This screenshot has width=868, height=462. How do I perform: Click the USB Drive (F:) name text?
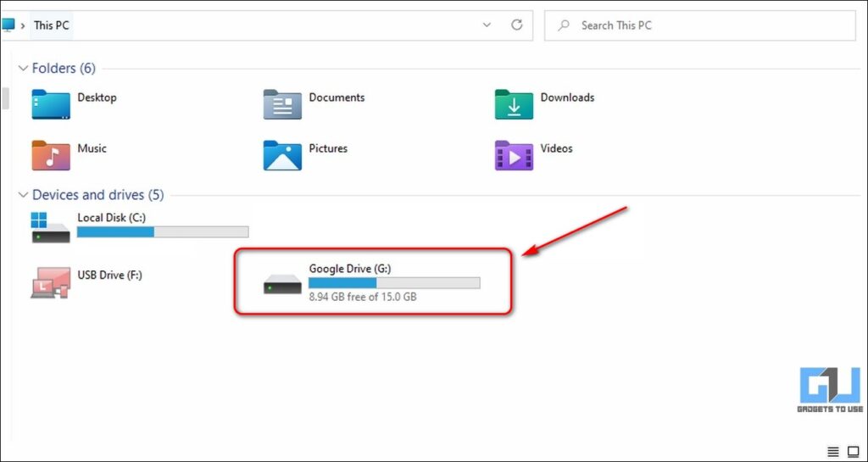click(x=109, y=275)
